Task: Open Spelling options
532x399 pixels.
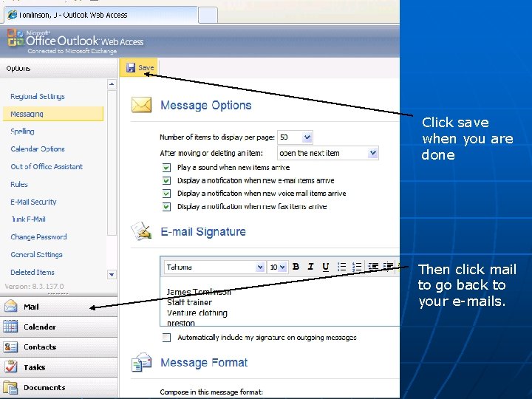Action: 22,132
